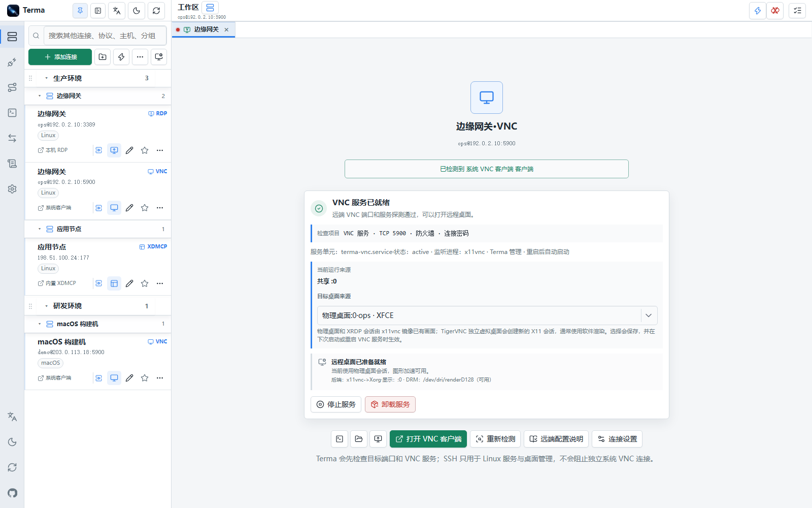Open the checklist icon at top right
The width and height of the screenshot is (812, 508).
[797, 11]
